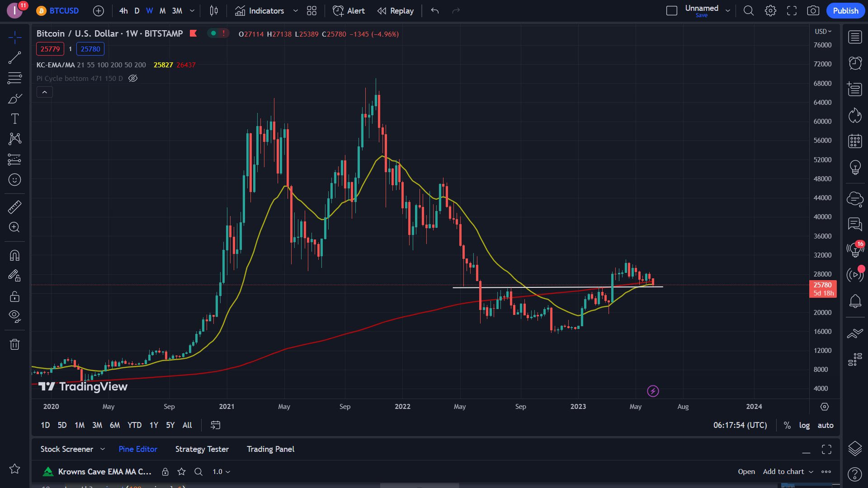
Task: Open the Indicators dialog
Action: coord(259,11)
